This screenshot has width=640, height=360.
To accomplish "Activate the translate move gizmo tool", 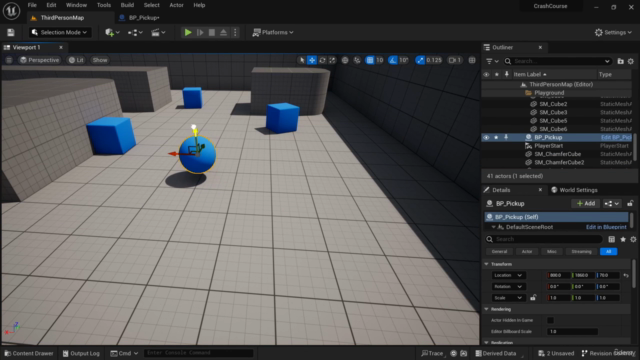I will pyautogui.click(x=312, y=60).
